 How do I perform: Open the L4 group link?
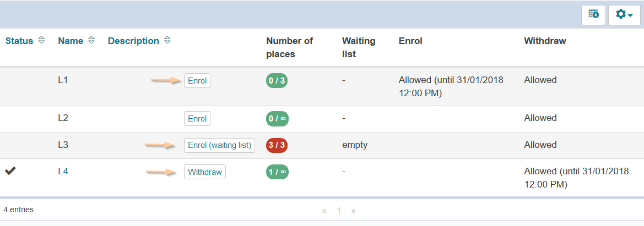coord(63,172)
